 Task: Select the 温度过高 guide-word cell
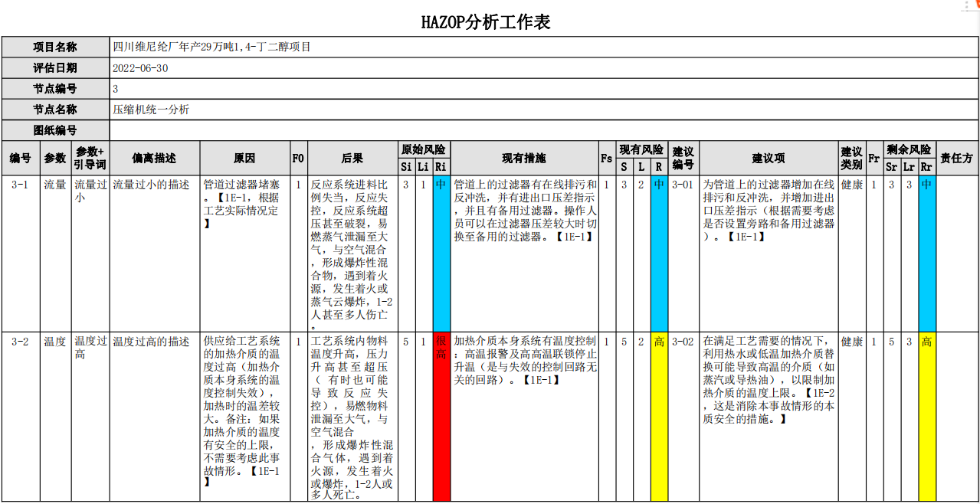click(90, 417)
